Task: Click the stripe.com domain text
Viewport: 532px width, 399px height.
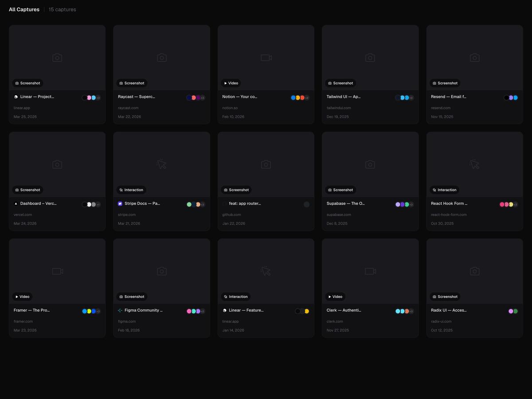Action: (x=127, y=215)
